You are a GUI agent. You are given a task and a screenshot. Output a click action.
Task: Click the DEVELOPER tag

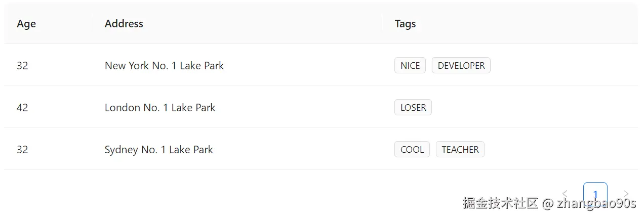click(x=461, y=65)
